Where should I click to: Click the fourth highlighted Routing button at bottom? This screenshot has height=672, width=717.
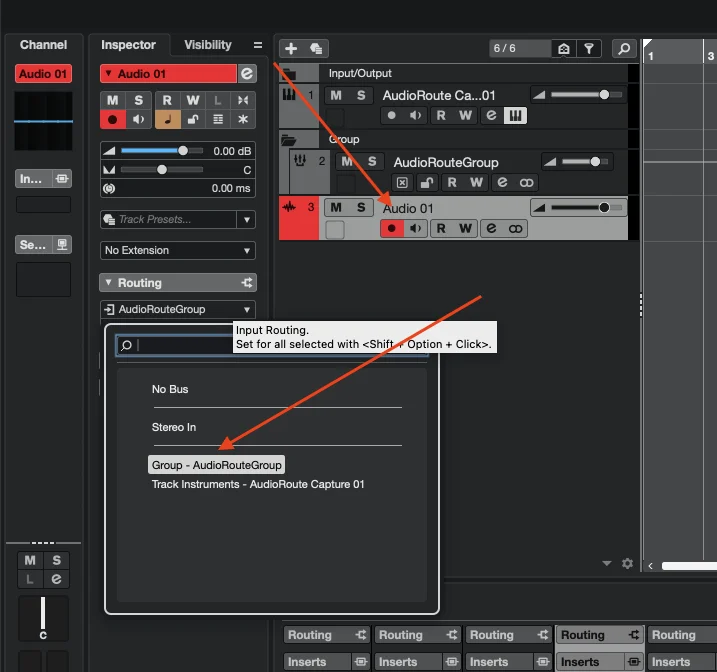click(599, 635)
